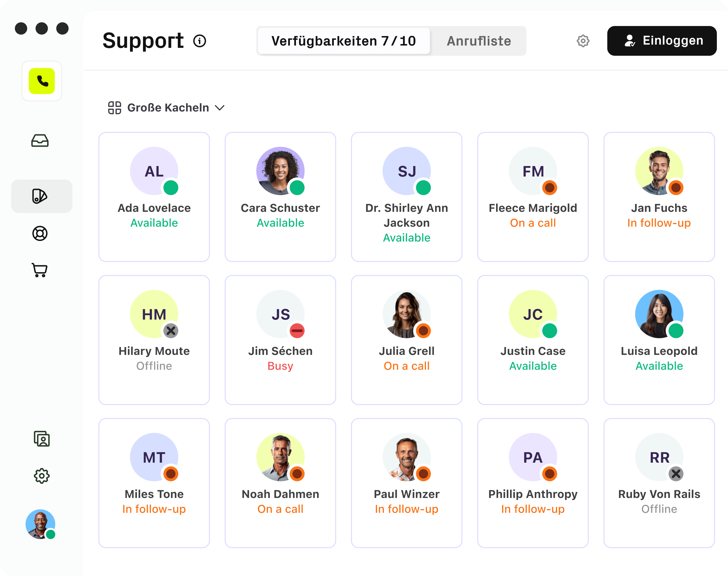Open Ada Lovelace's agent card
Screen dimensions: 728x576
[154, 197]
